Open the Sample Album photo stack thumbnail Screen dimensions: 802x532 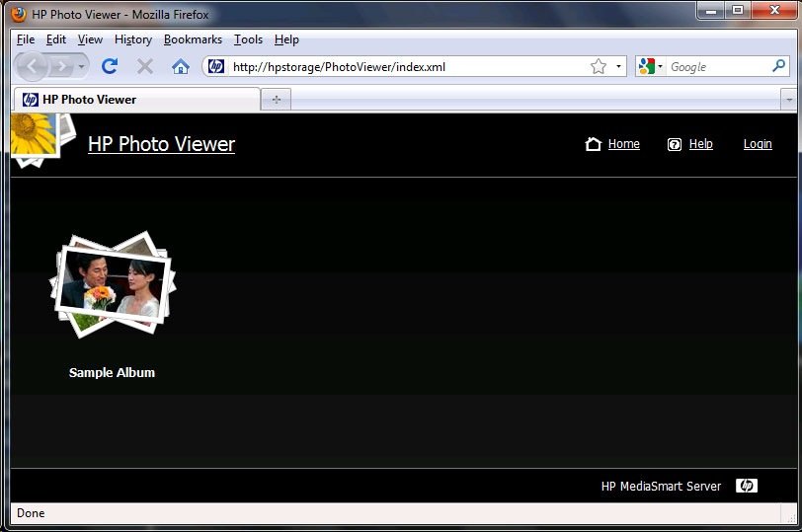tap(113, 284)
